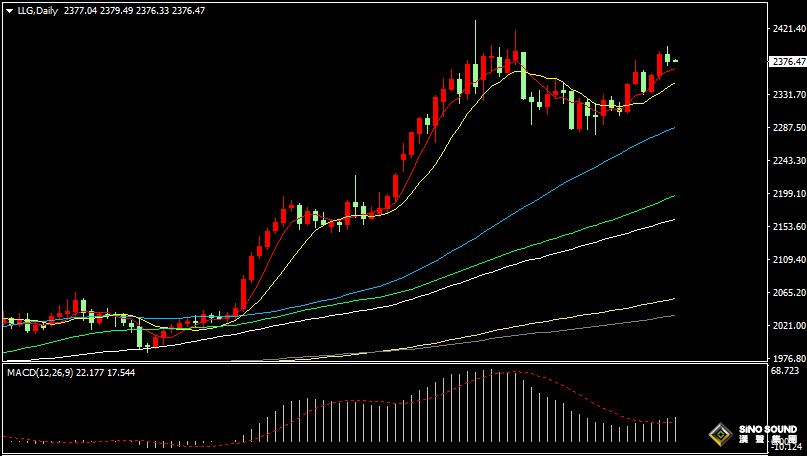Click the 1976.80 price axis label
The height and width of the screenshot is (456, 807).
787,358
